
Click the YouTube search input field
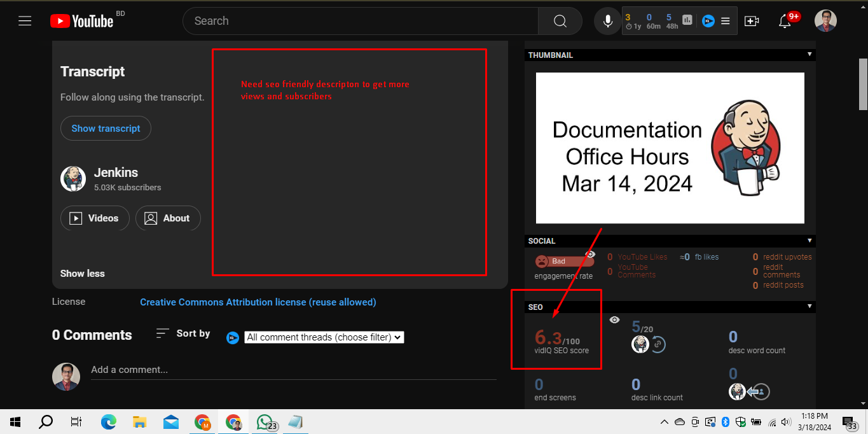pyautogui.click(x=360, y=21)
